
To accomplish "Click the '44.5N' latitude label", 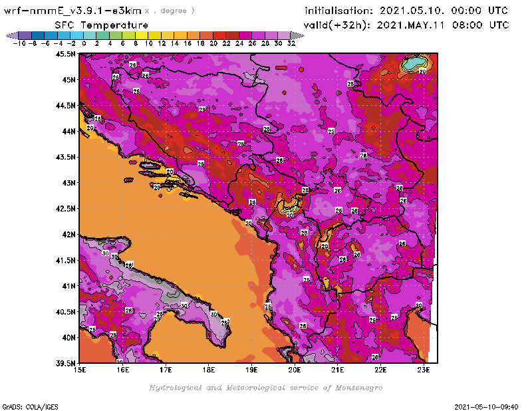I will (x=65, y=105).
